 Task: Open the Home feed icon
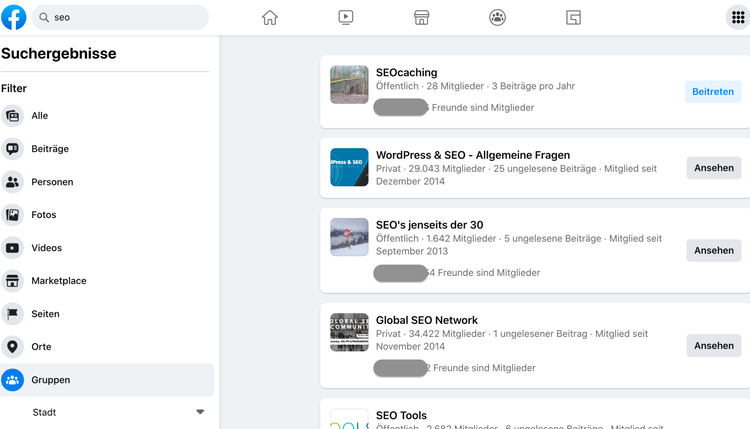click(270, 18)
